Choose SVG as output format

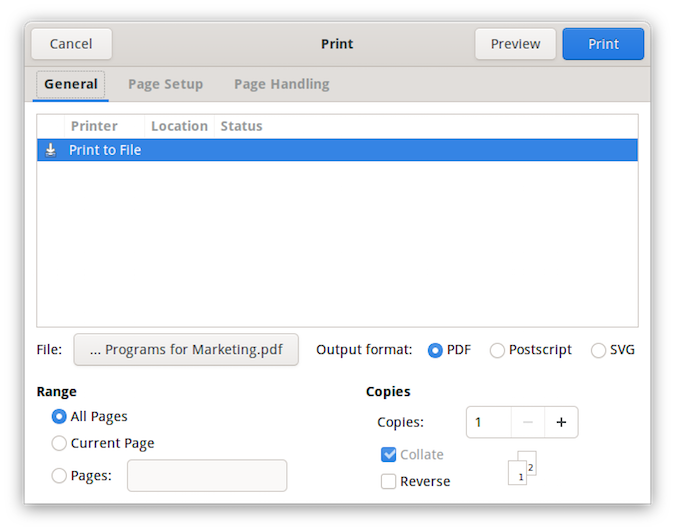[x=598, y=350]
